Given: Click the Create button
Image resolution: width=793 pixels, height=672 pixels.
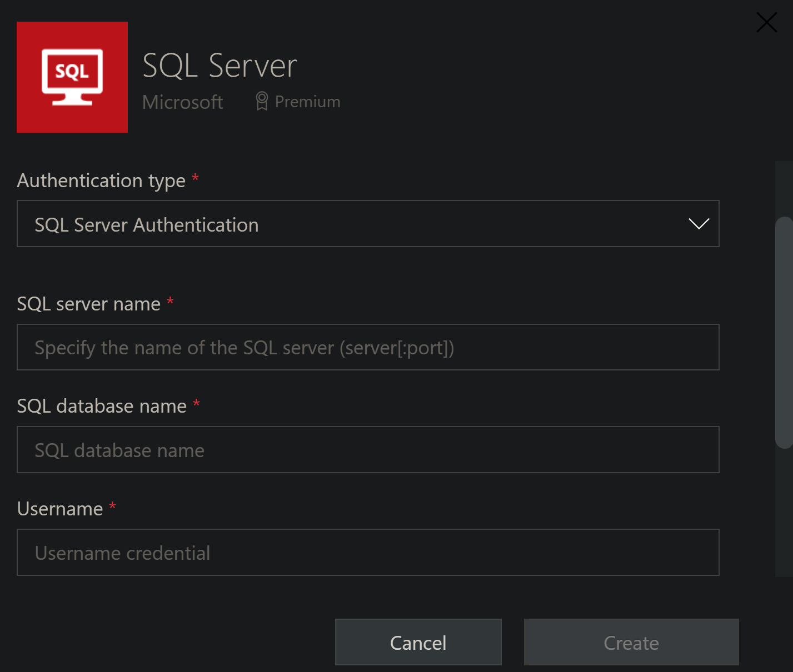Looking at the screenshot, I should pyautogui.click(x=631, y=642).
